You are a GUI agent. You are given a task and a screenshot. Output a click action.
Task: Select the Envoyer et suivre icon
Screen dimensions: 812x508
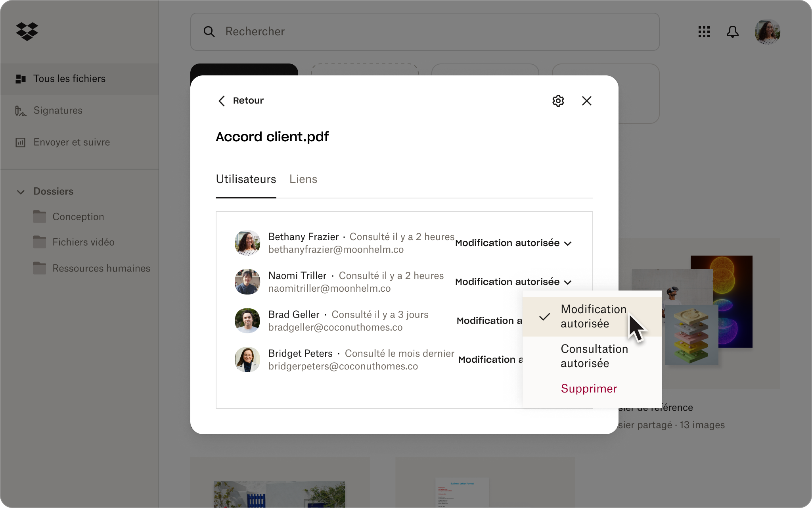[20, 142]
